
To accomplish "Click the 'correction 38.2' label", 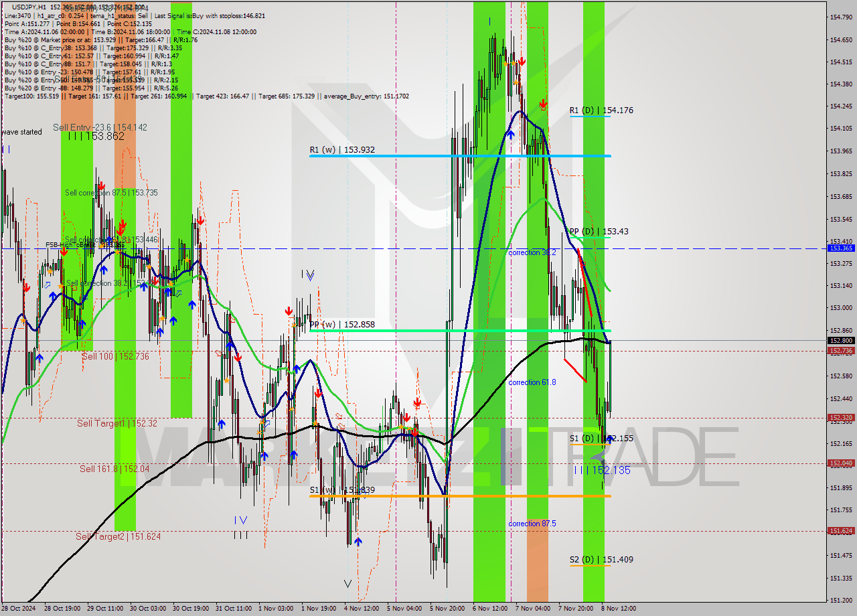I will 532,252.
